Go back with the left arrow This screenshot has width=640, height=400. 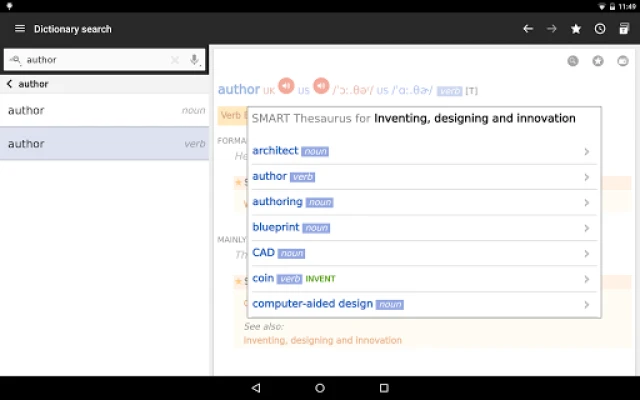pos(528,29)
